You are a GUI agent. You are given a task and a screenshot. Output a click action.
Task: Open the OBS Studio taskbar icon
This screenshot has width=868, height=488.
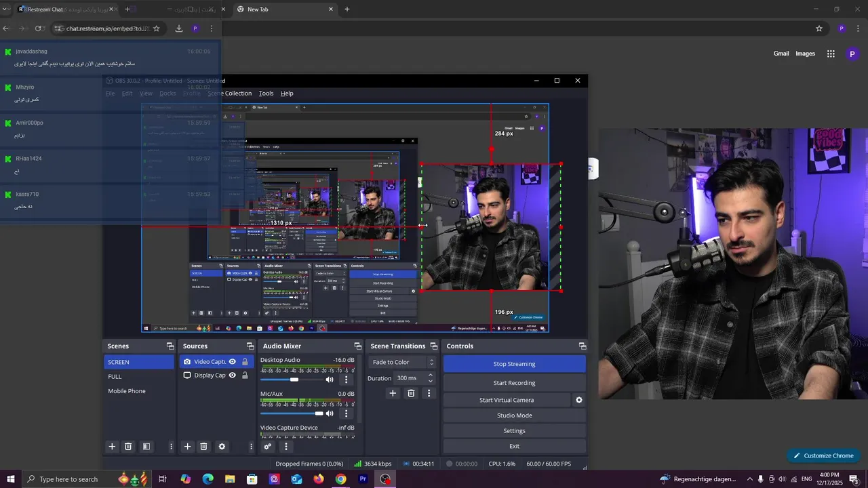[x=385, y=479]
